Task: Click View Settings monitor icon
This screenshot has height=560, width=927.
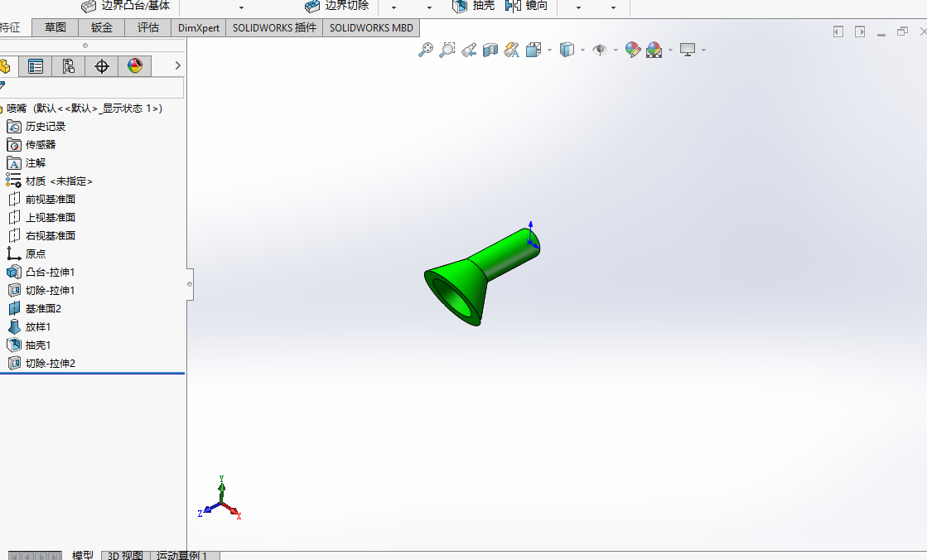Action: (687, 51)
